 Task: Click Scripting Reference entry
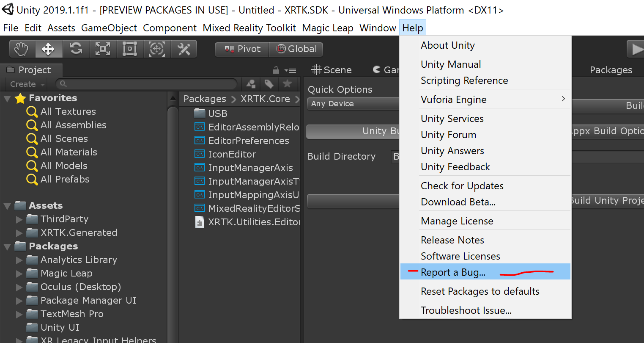click(485, 80)
